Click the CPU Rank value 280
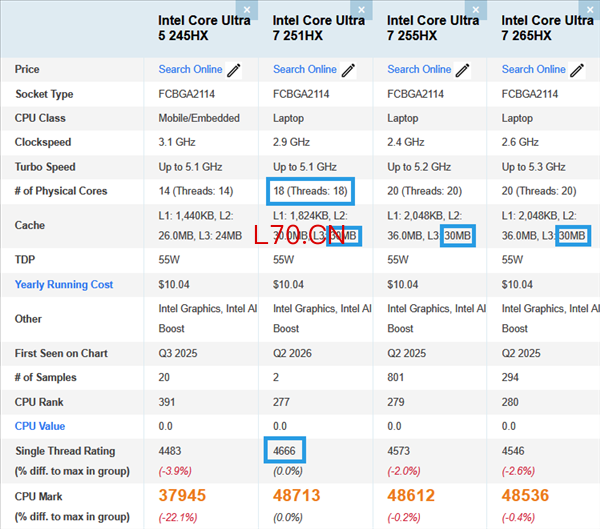 tap(510, 402)
